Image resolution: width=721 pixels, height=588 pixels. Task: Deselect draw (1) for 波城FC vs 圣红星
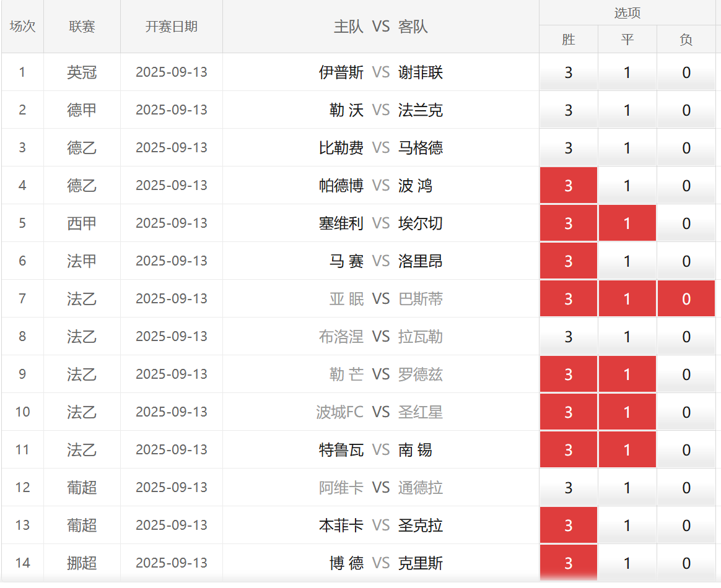pyautogui.click(x=627, y=412)
